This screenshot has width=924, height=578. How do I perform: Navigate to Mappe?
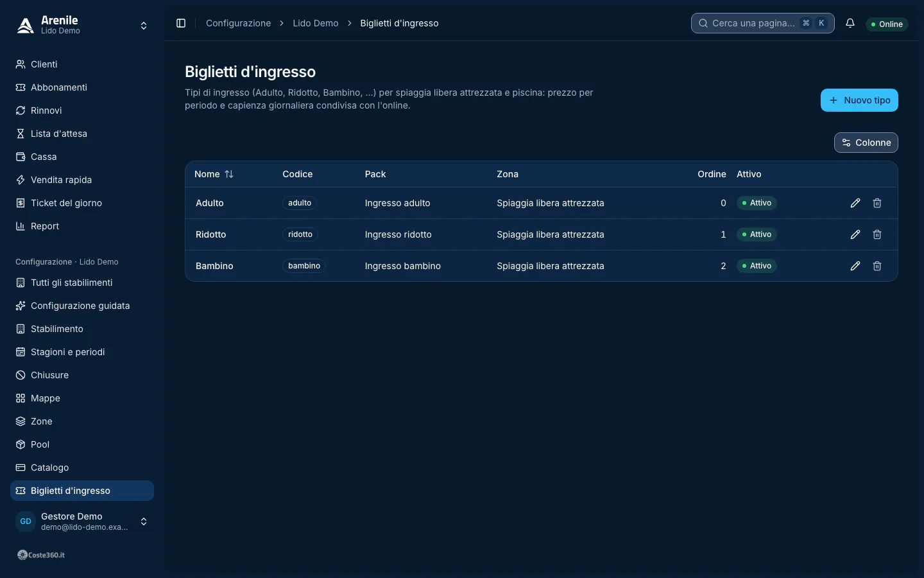(x=82, y=398)
